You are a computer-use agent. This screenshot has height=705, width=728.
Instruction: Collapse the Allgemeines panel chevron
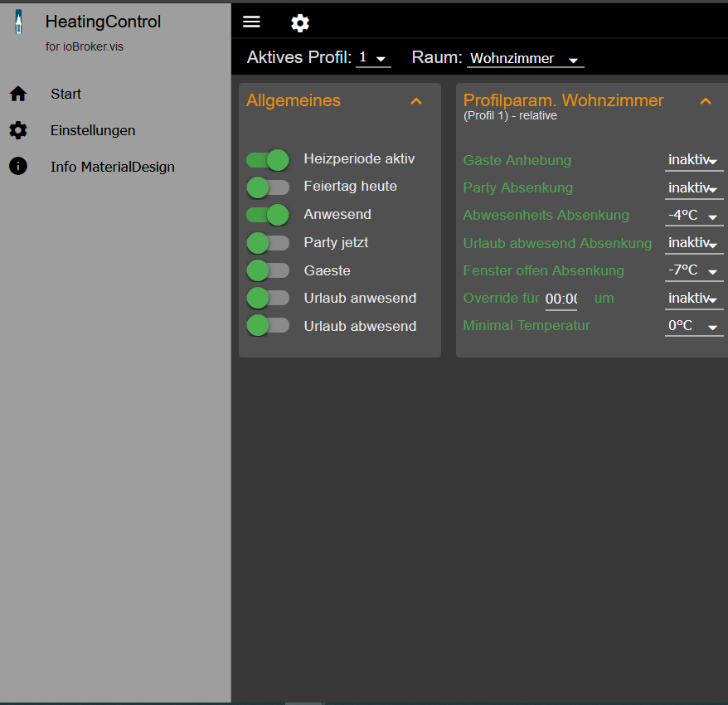pyautogui.click(x=416, y=101)
